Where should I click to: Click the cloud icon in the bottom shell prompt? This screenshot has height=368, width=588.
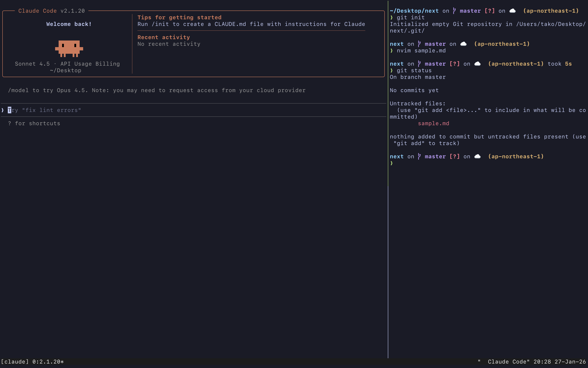click(477, 156)
